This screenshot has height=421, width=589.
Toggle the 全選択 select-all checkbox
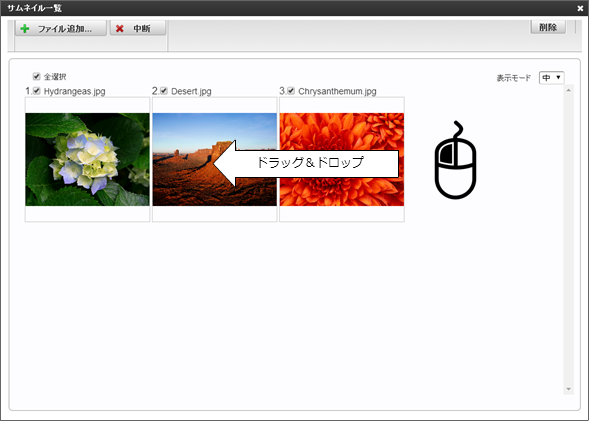point(36,77)
